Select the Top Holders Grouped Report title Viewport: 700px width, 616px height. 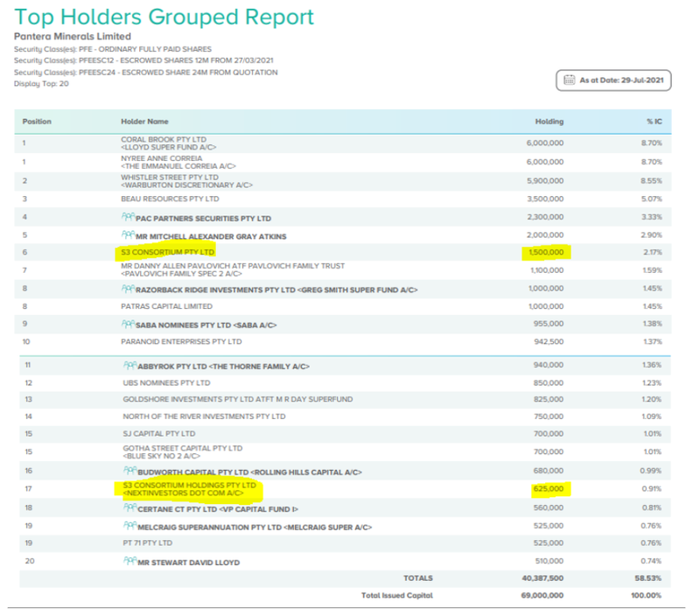[164, 17]
